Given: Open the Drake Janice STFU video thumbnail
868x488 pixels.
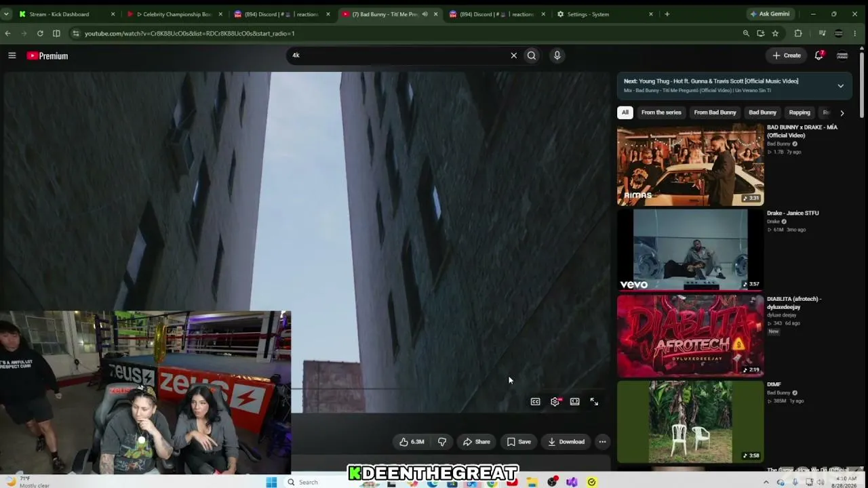Looking at the screenshot, I should click(690, 250).
